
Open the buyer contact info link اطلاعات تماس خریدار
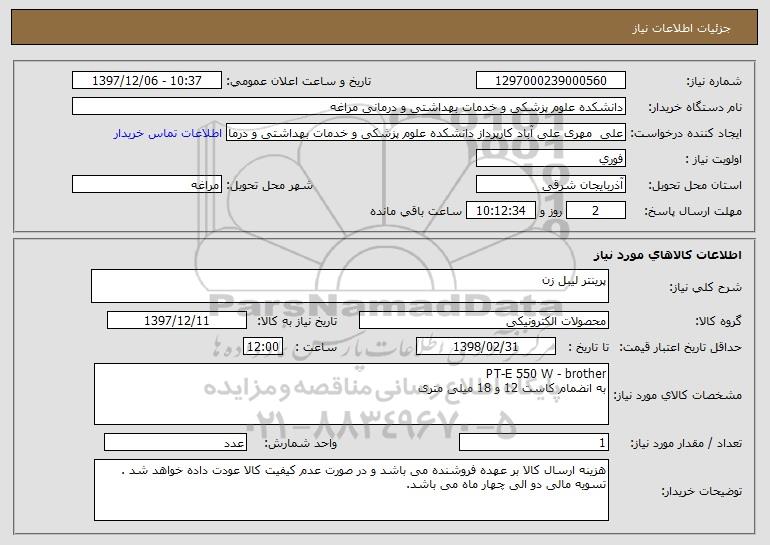coord(167,134)
